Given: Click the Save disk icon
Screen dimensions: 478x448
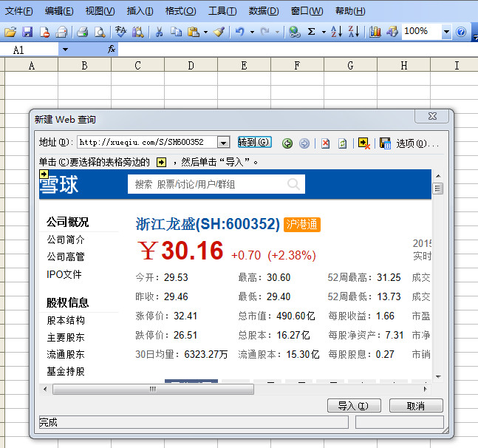Looking at the screenshot, I should pyautogui.click(x=27, y=31).
